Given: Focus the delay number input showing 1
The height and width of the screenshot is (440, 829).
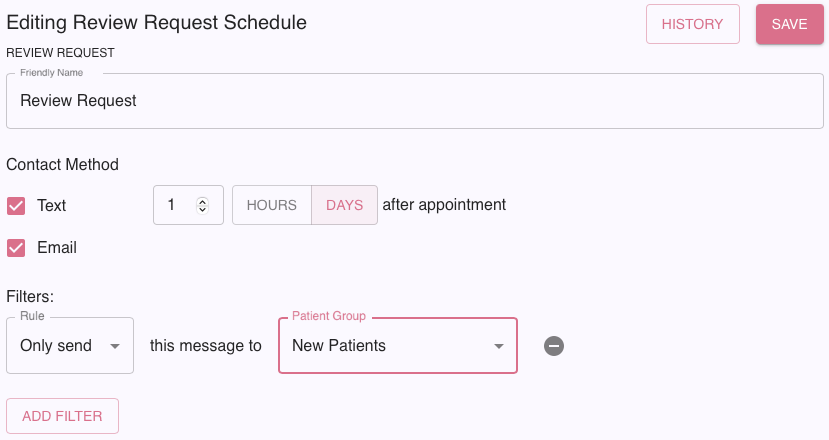Looking at the screenshot, I should pos(174,205).
